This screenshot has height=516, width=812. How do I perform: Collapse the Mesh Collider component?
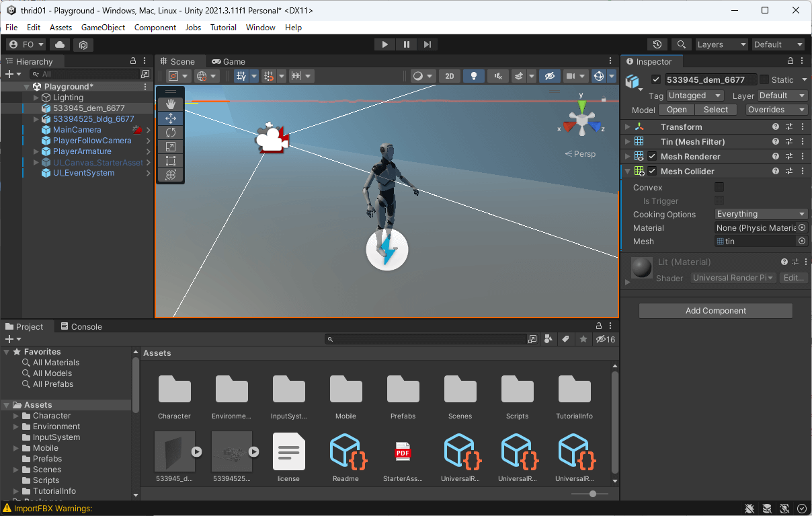(628, 171)
